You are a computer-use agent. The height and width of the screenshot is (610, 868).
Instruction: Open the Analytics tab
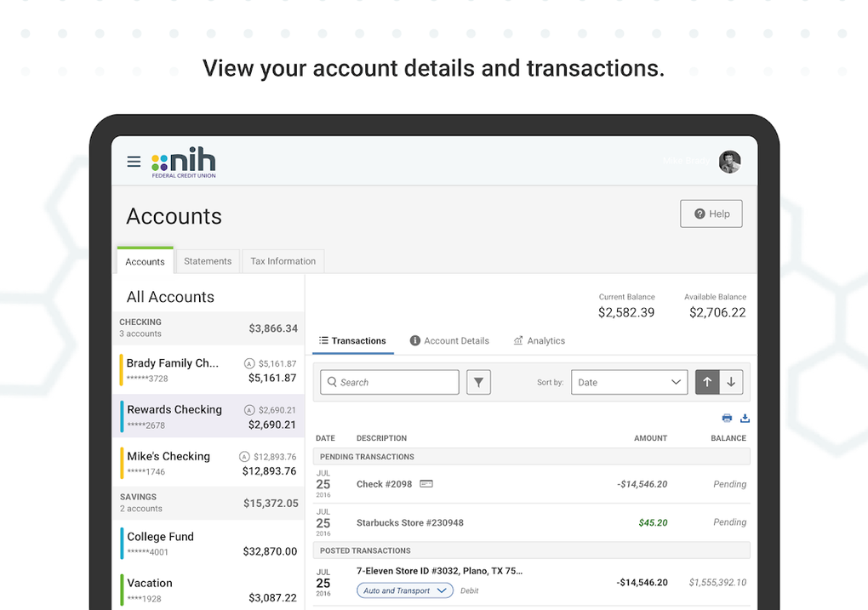540,340
